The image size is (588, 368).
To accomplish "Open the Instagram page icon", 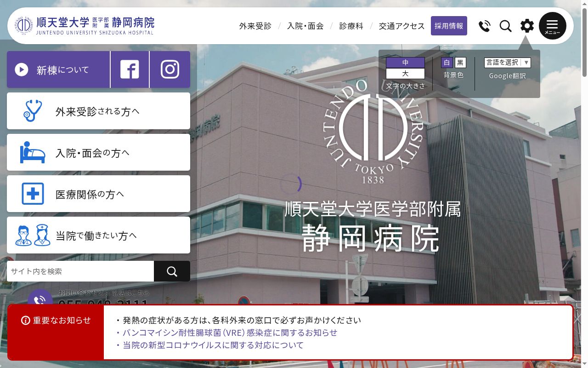I will (x=170, y=69).
